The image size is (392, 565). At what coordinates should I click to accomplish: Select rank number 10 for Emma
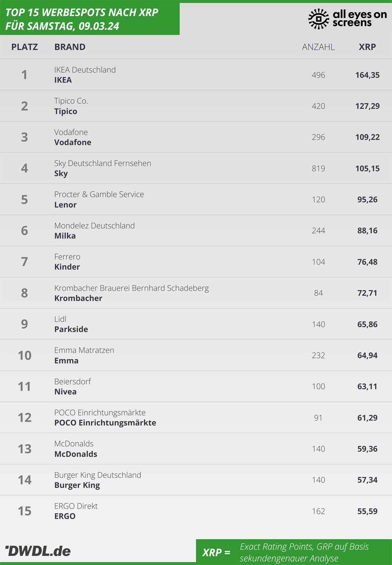point(24,355)
